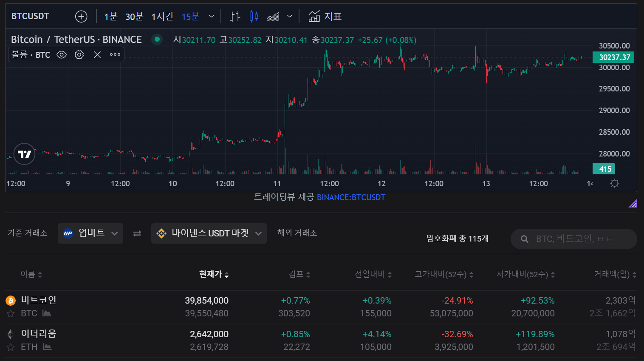Open the 바이낸스 USDT 마켓 dropdown
This screenshot has width=644, height=361.
click(209, 233)
